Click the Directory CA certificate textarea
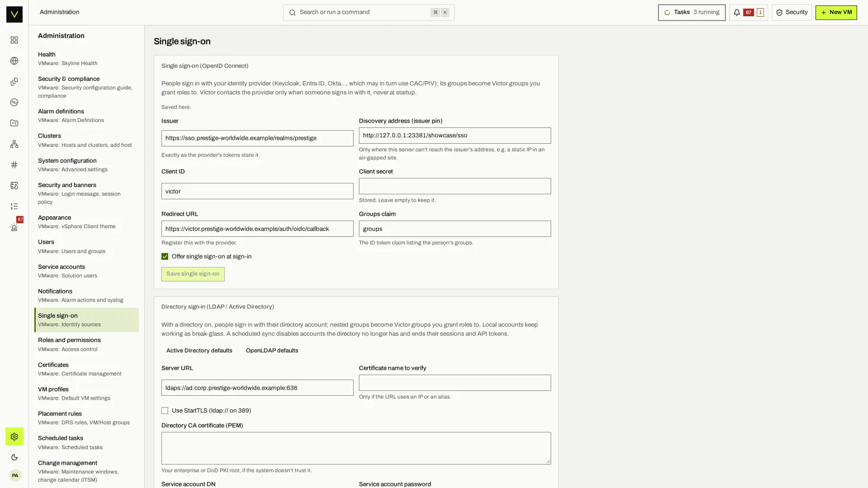Screen dimensions: 868x488 356,448
